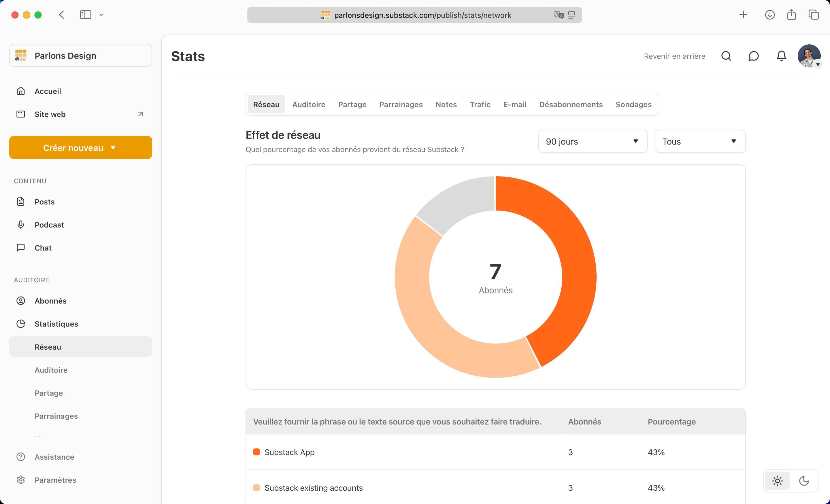This screenshot has width=830, height=504.
Task: Click the Parlons Design logo icon
Action: [21, 55]
